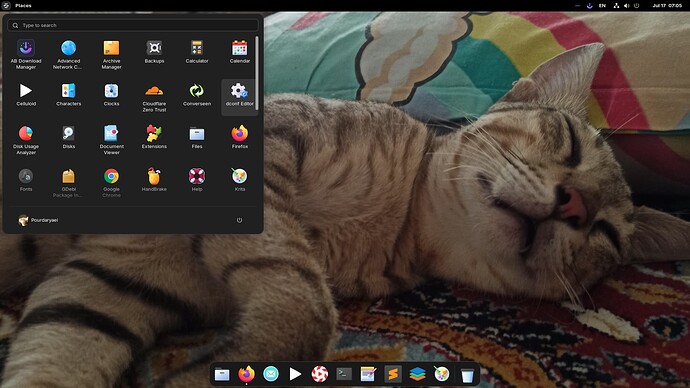Launch Disk Usage Analyzer
Image resolution: width=690 pixels, height=388 pixels.
tap(26, 140)
